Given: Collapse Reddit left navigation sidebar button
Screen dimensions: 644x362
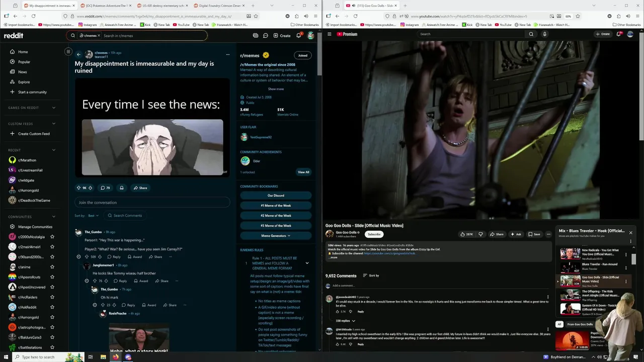Looking at the screenshot, I should pyautogui.click(x=68, y=51).
